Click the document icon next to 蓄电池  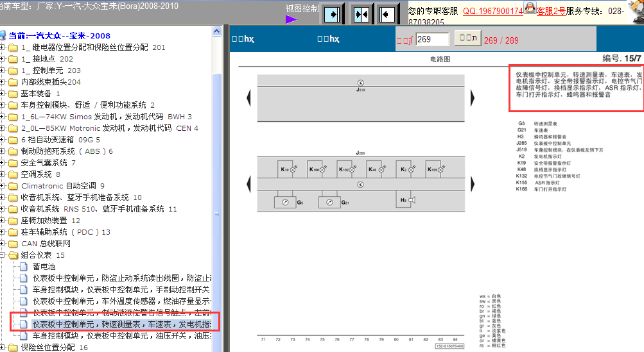pos(24,267)
